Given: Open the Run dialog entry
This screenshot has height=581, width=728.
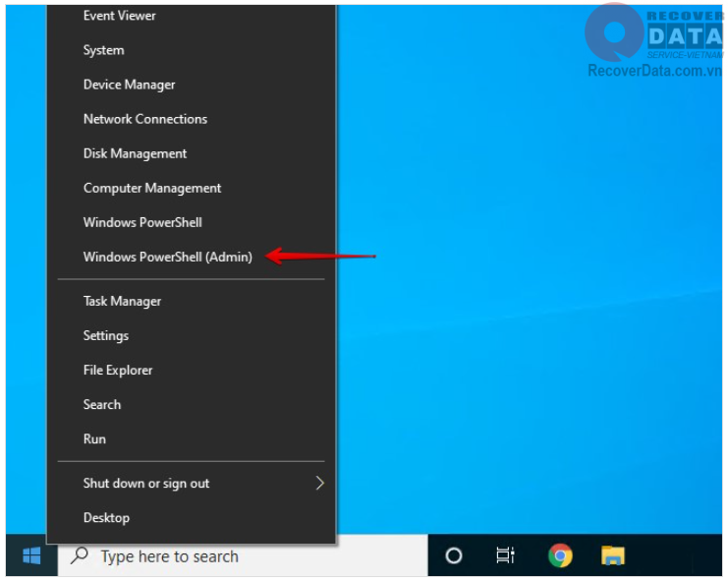Looking at the screenshot, I should 191,438.
